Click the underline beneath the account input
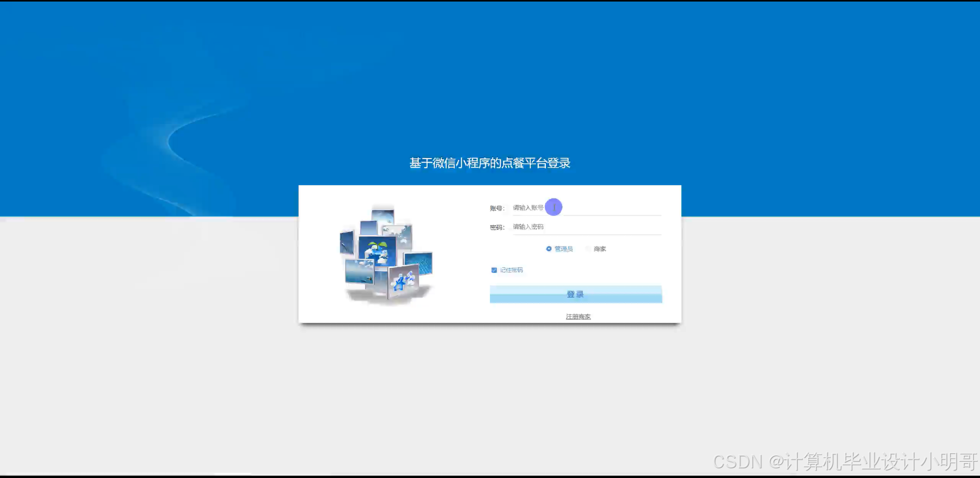The height and width of the screenshot is (478, 980). pyautogui.click(x=586, y=215)
